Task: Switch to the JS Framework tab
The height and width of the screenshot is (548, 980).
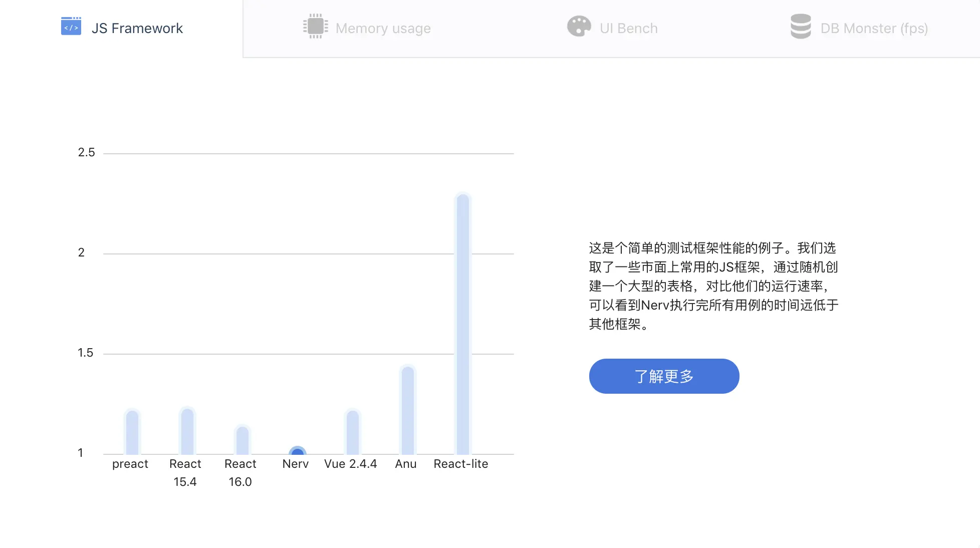Action: coord(122,29)
